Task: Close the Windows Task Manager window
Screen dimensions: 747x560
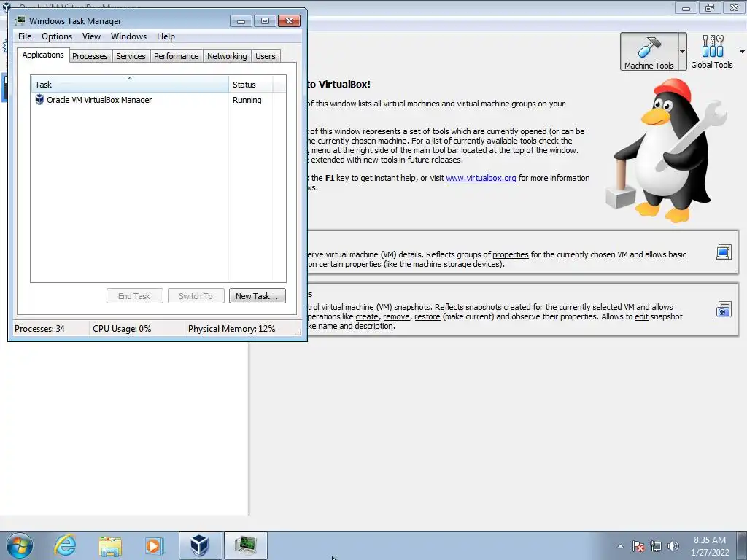Action: (289, 21)
